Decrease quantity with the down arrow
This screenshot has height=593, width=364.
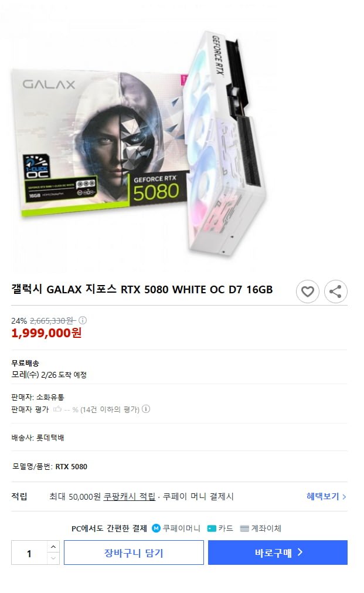[x=53, y=558]
